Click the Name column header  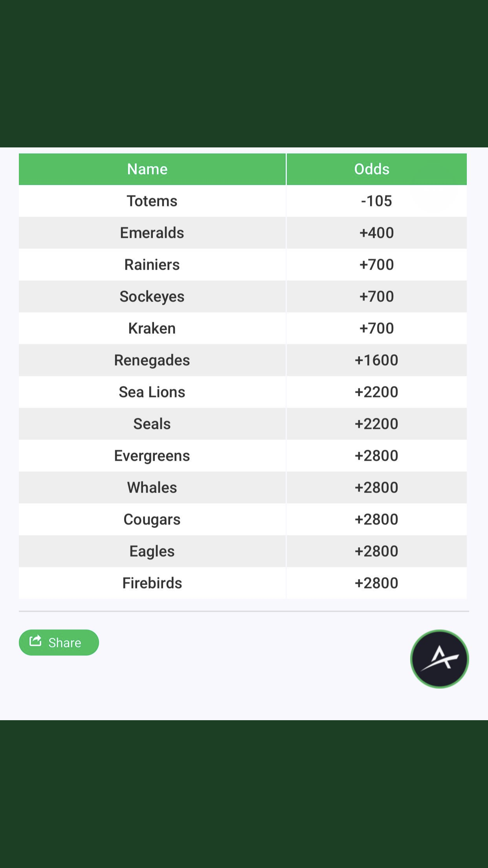click(x=147, y=169)
